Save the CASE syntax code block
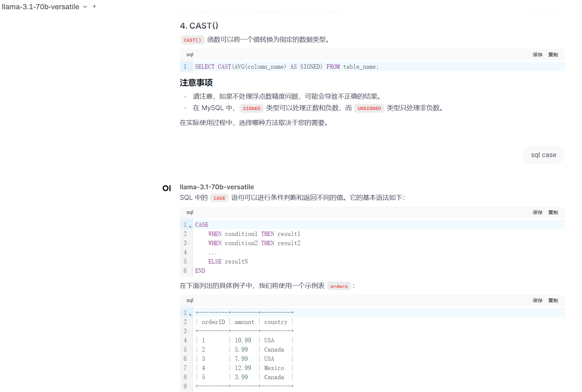 click(x=537, y=212)
